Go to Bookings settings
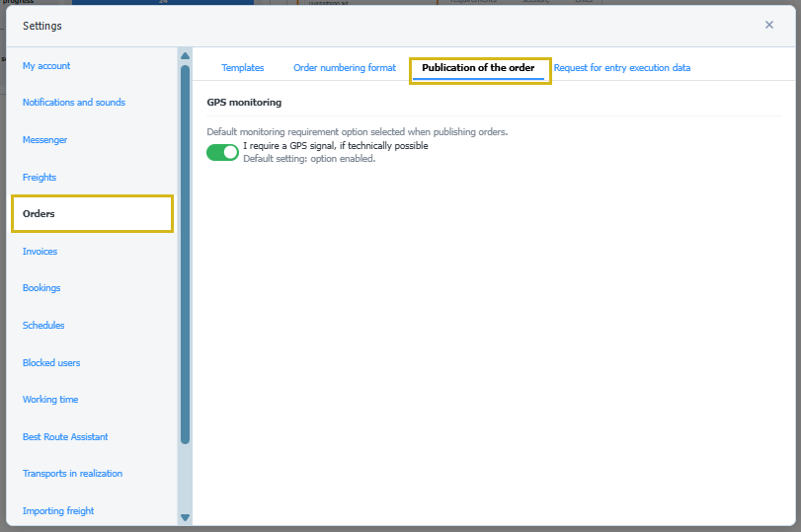The image size is (801, 532). (41, 288)
